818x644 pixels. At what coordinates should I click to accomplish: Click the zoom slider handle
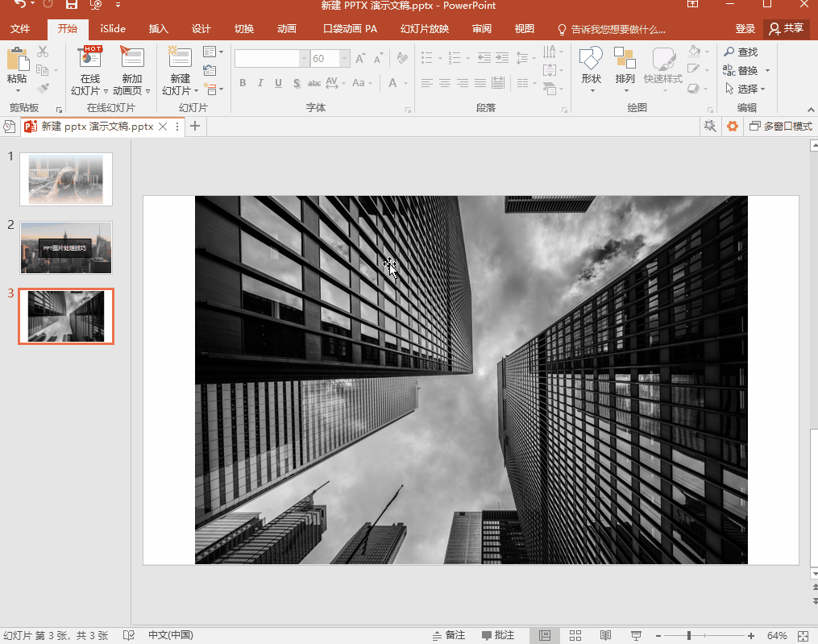[688, 635]
